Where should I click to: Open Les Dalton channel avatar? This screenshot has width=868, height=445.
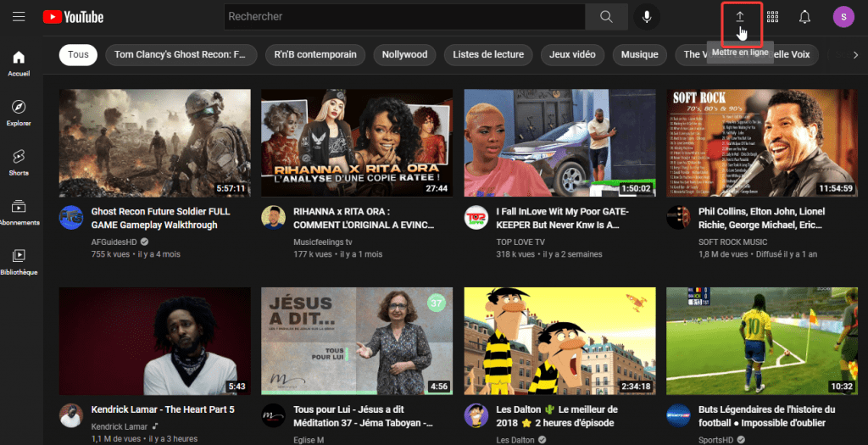pyautogui.click(x=476, y=415)
